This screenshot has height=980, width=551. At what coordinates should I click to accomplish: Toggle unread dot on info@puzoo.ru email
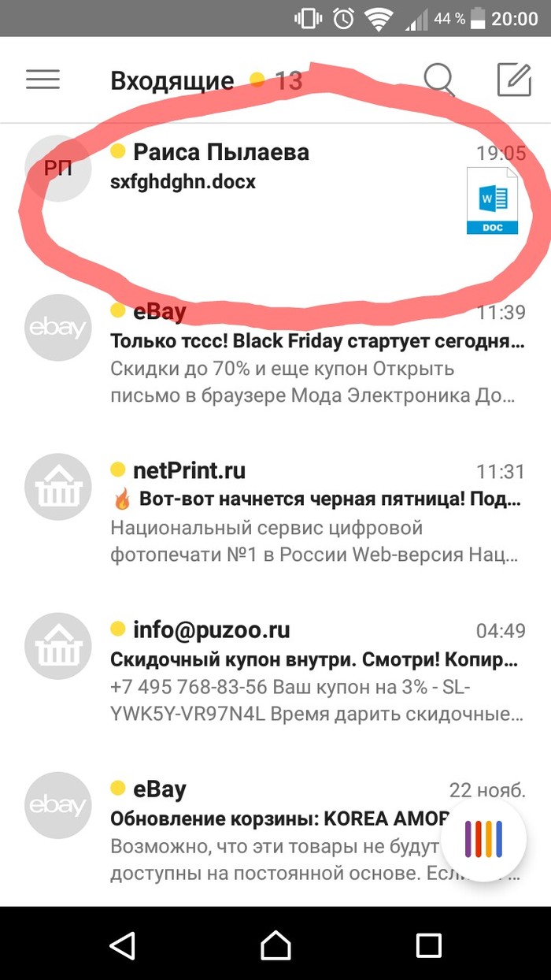click(x=118, y=629)
